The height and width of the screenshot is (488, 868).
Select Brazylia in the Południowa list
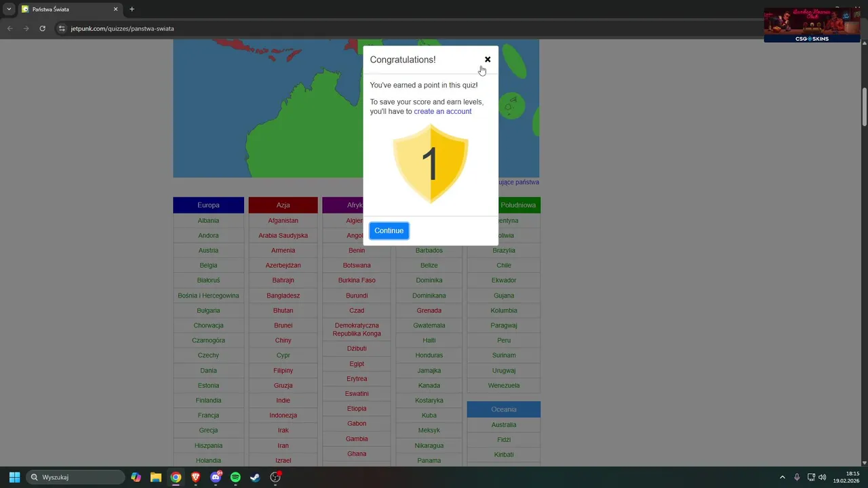click(x=504, y=250)
